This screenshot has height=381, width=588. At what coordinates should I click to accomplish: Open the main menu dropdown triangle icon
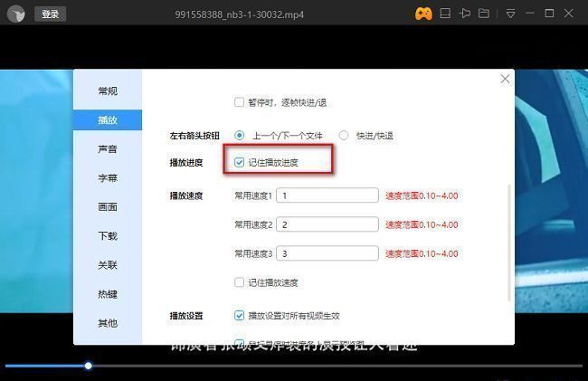[510, 14]
